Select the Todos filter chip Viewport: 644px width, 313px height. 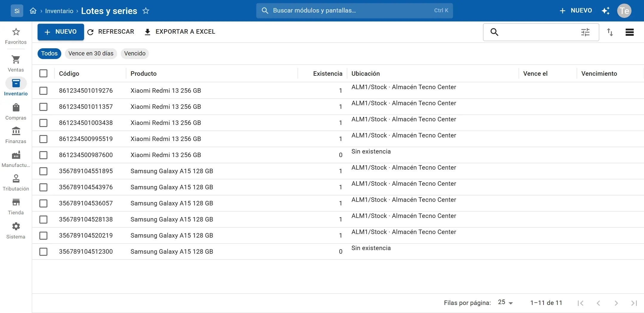pyautogui.click(x=49, y=54)
